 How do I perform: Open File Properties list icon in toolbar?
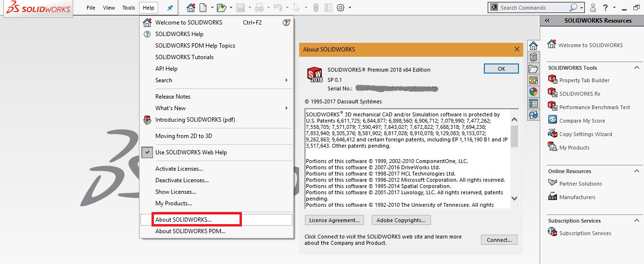point(328,8)
